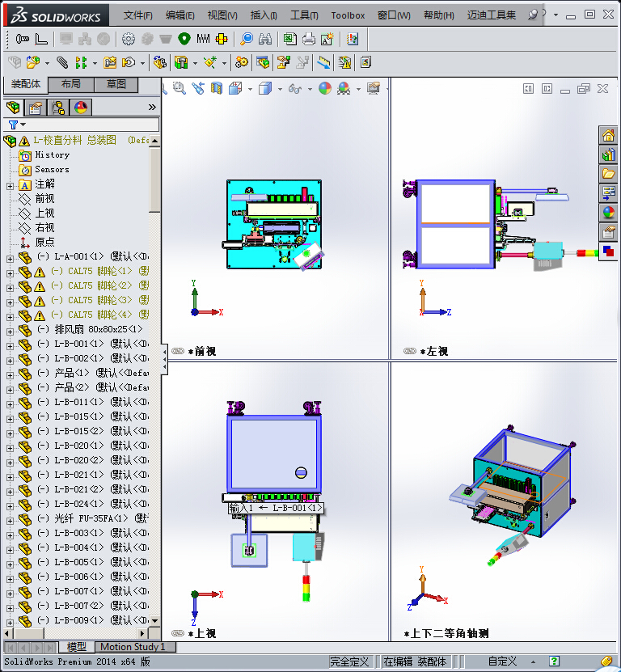Switch to the PropertyManager panel tab
The width and height of the screenshot is (621, 672).
click(36, 107)
